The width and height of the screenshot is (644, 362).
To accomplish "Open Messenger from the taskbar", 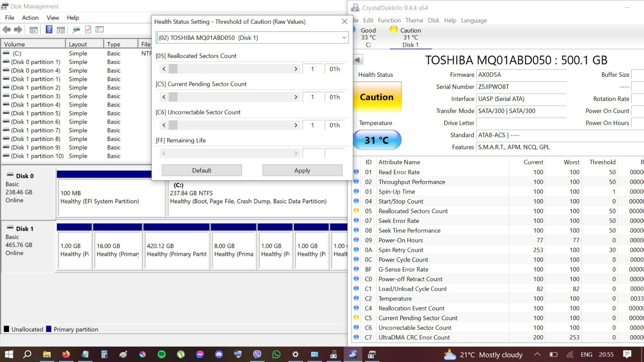I will [200, 354].
